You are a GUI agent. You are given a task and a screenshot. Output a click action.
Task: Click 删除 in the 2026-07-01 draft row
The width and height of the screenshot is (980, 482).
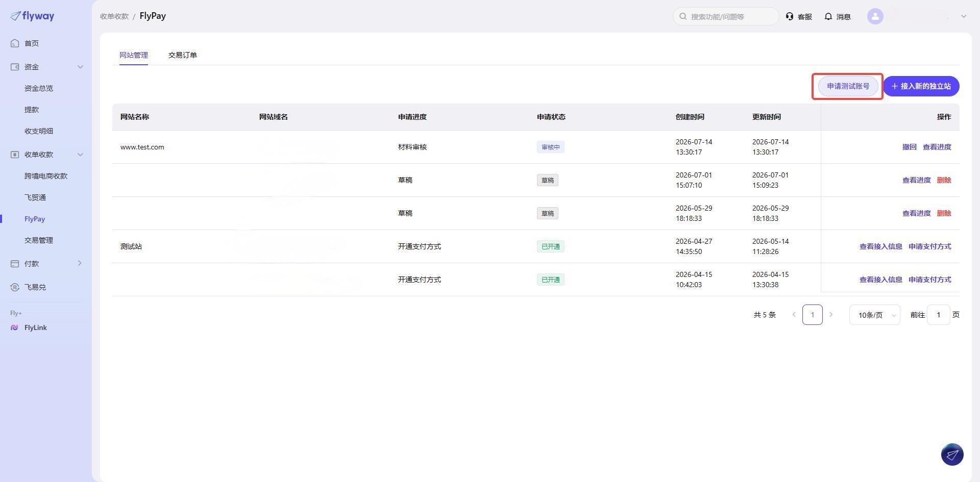click(x=944, y=180)
